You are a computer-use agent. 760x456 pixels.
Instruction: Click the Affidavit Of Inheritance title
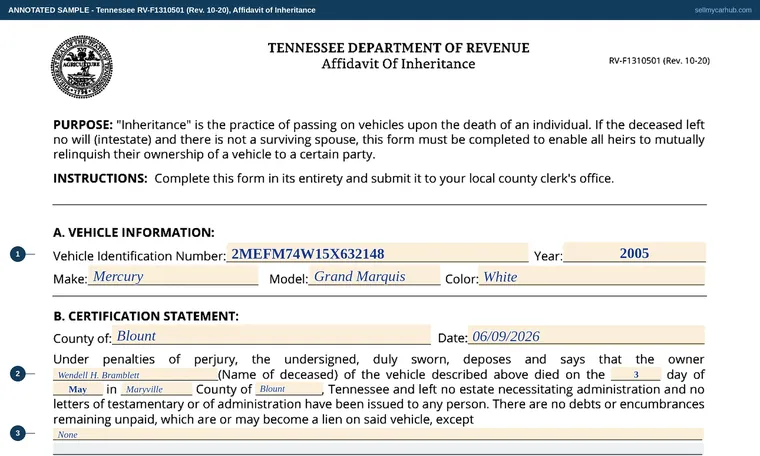(398, 64)
